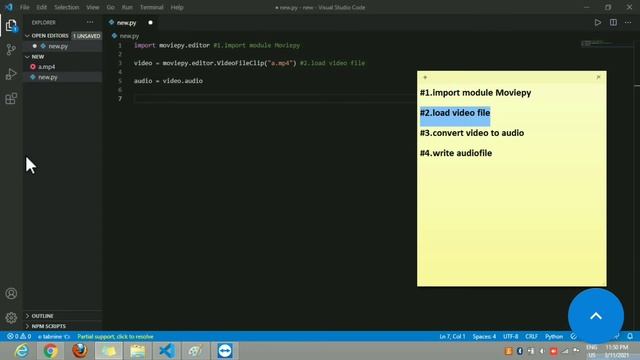Change line endings via CRLF indicator
Image resolution: width=640 pixels, height=360 pixels.
coord(531,337)
